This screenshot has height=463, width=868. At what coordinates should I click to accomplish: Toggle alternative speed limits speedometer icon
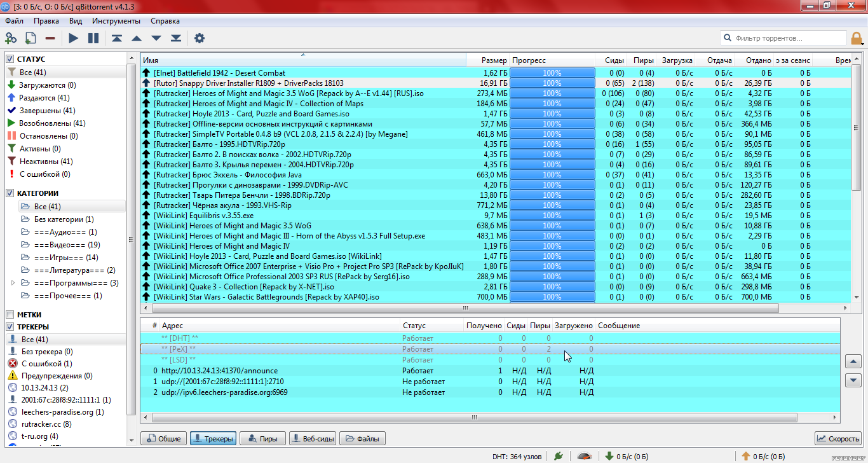click(x=585, y=456)
